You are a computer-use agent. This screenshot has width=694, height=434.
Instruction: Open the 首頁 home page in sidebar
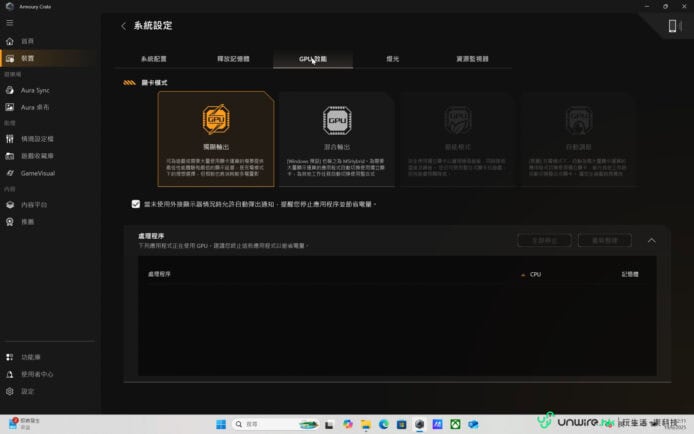[x=27, y=42]
